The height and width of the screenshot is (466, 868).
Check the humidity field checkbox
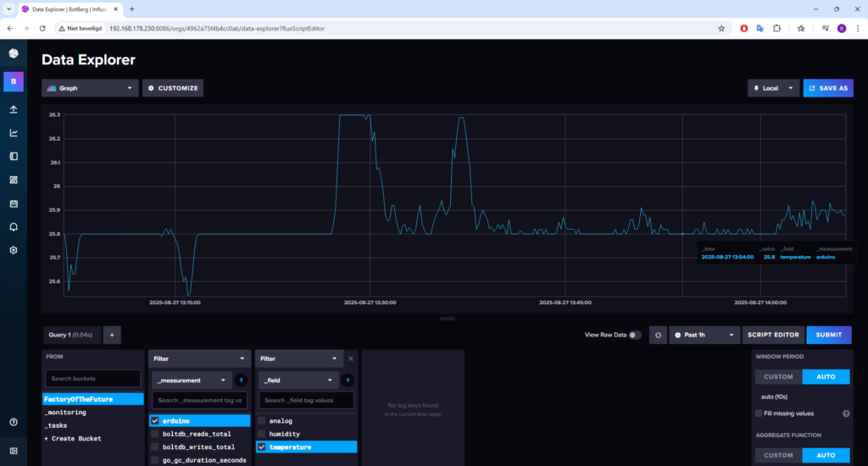(262, 434)
